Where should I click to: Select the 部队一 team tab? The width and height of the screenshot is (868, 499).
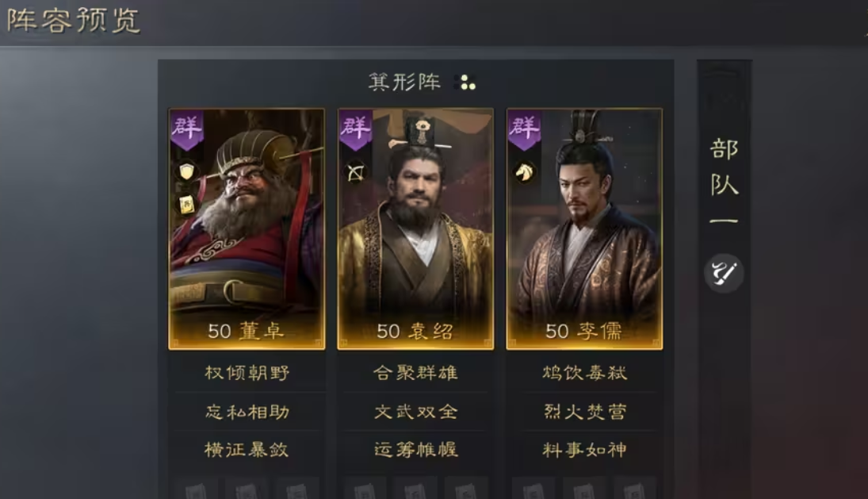tap(724, 181)
